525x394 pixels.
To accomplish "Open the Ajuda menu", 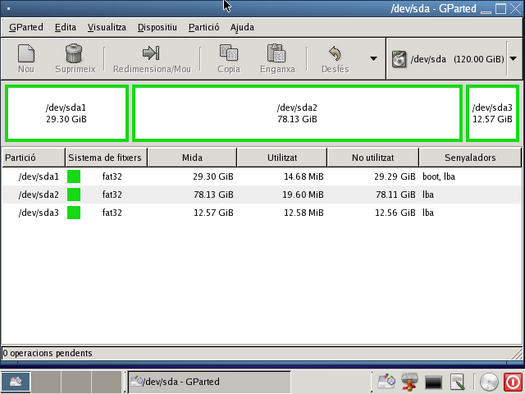I will pyautogui.click(x=242, y=27).
